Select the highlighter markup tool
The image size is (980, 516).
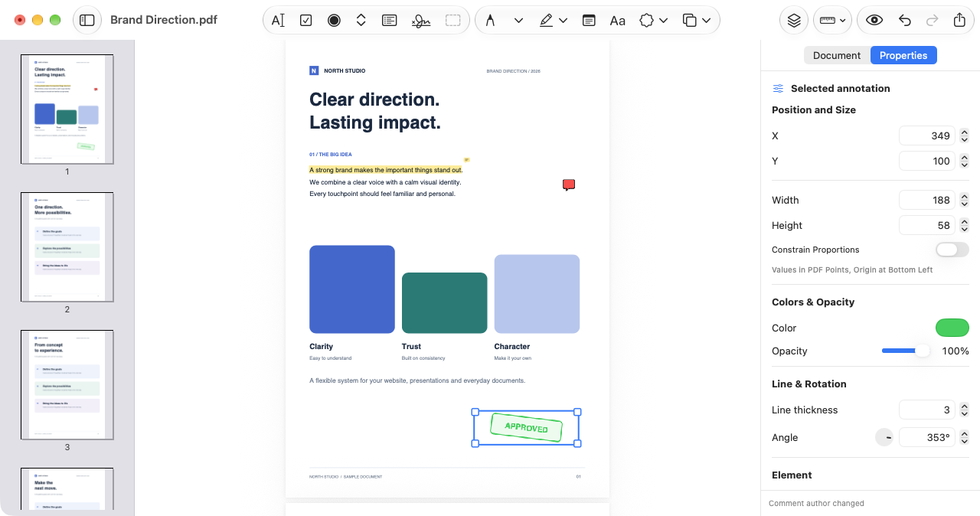546,21
